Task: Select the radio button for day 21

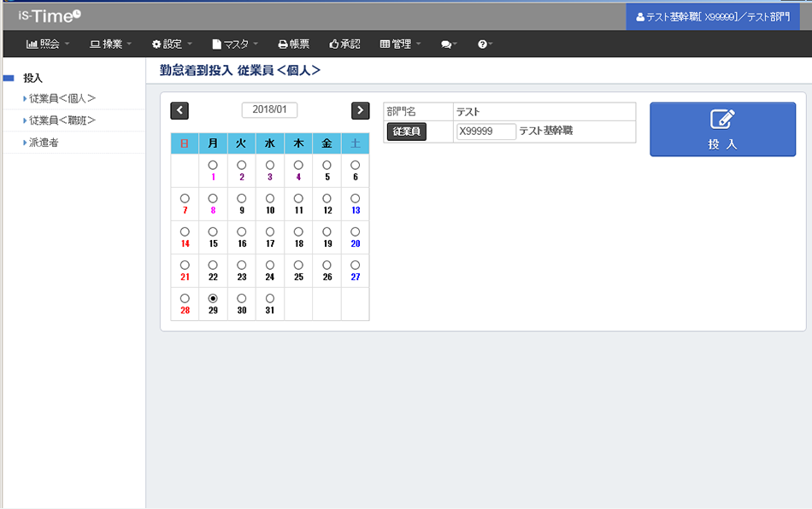Action: point(185,266)
